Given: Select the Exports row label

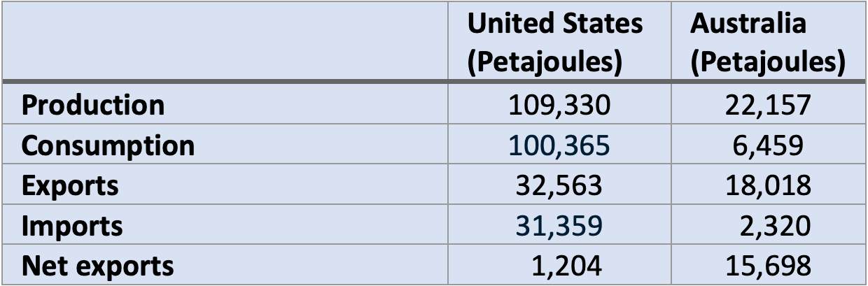Looking at the screenshot, I should click(x=70, y=186).
